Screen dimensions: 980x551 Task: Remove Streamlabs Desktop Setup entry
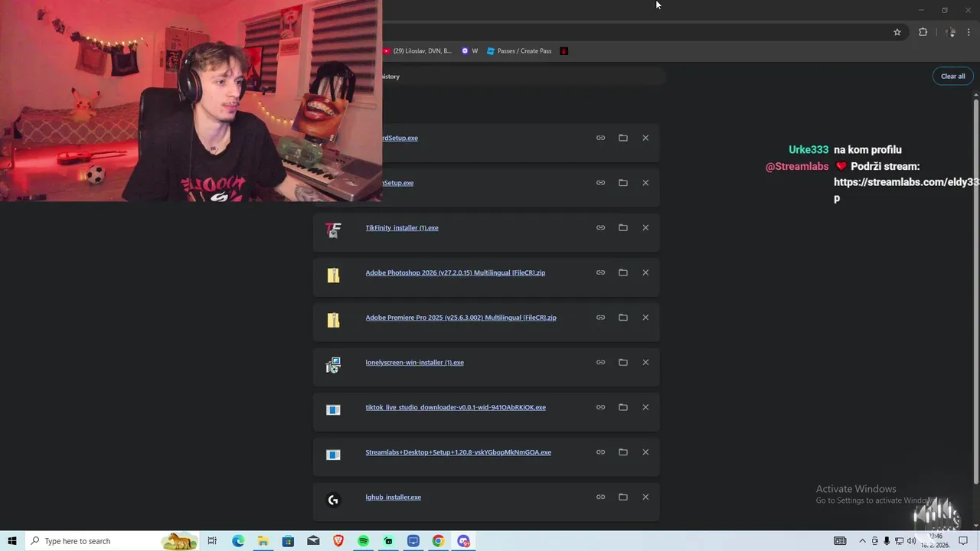point(645,452)
